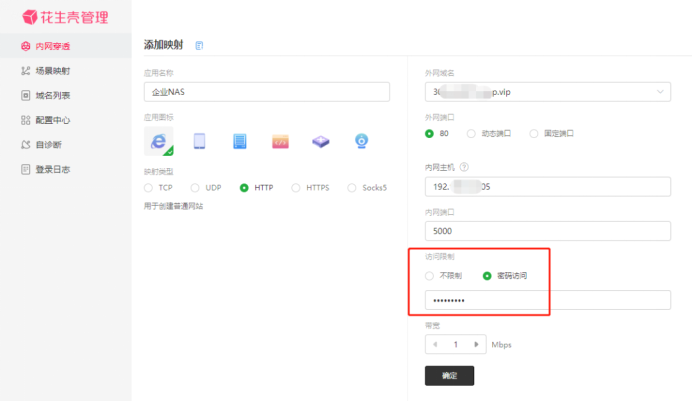Click the 应用名称 field containing 企业NAS
The width and height of the screenshot is (693, 401).
tap(266, 92)
